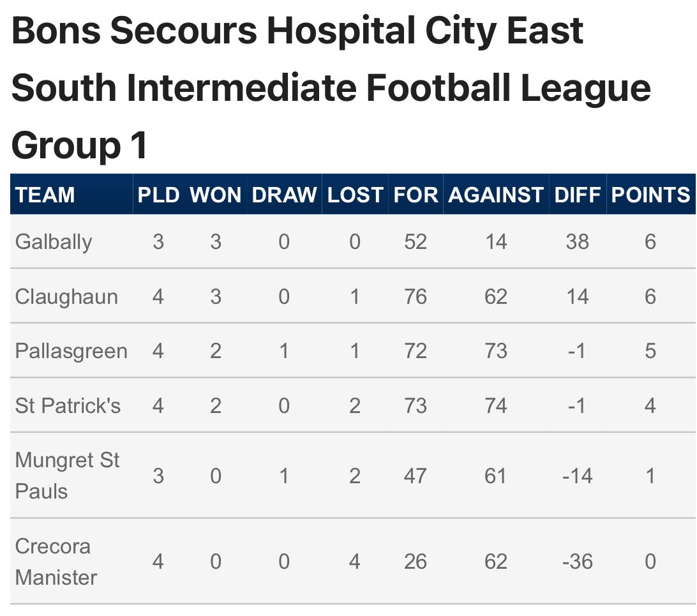Image resolution: width=697 pixels, height=616 pixels.
Task: Click the St Patrick's team name
Action: click(68, 406)
